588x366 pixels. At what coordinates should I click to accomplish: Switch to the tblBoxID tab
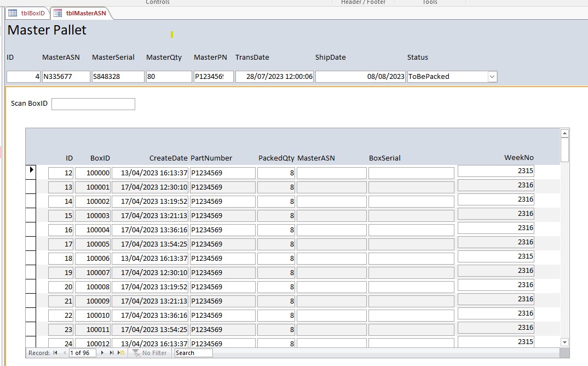pos(27,13)
